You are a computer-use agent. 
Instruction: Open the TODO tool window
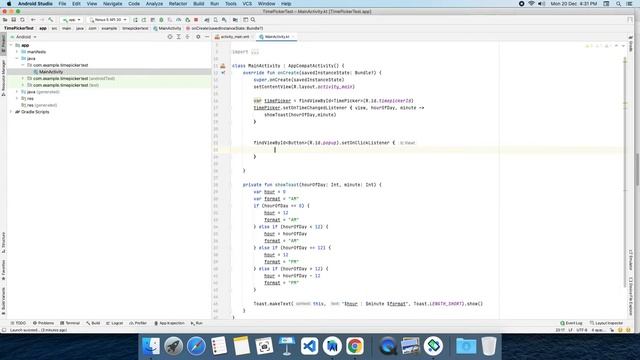coord(18,323)
